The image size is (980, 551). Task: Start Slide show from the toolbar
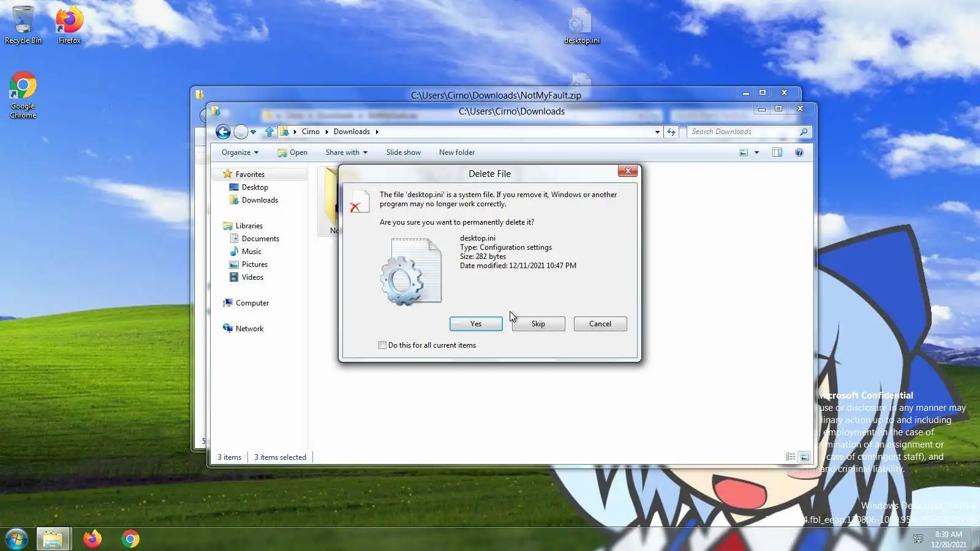click(404, 152)
